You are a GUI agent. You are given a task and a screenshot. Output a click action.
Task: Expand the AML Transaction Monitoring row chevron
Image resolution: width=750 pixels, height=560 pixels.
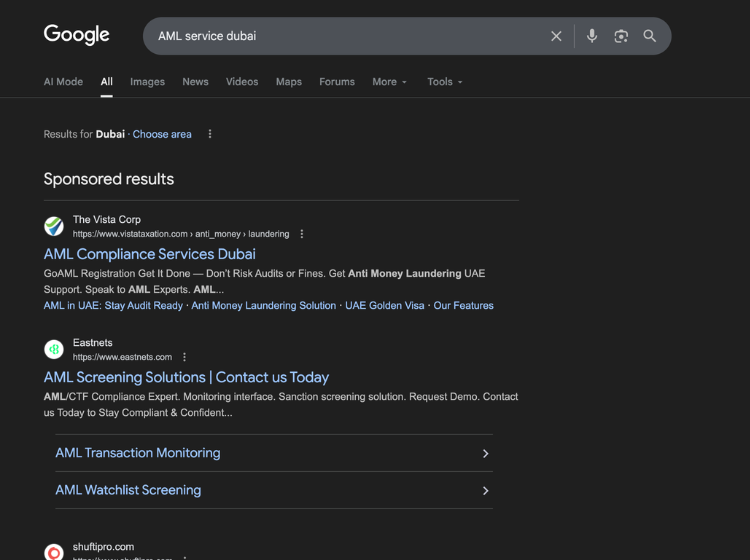click(x=485, y=453)
